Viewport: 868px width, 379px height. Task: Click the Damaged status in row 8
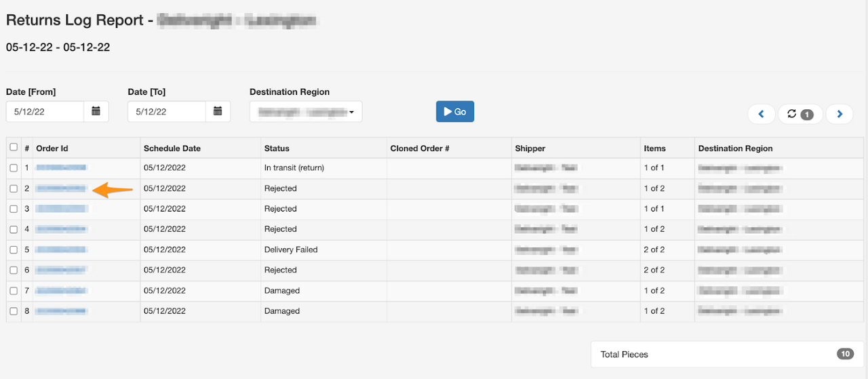coord(282,311)
